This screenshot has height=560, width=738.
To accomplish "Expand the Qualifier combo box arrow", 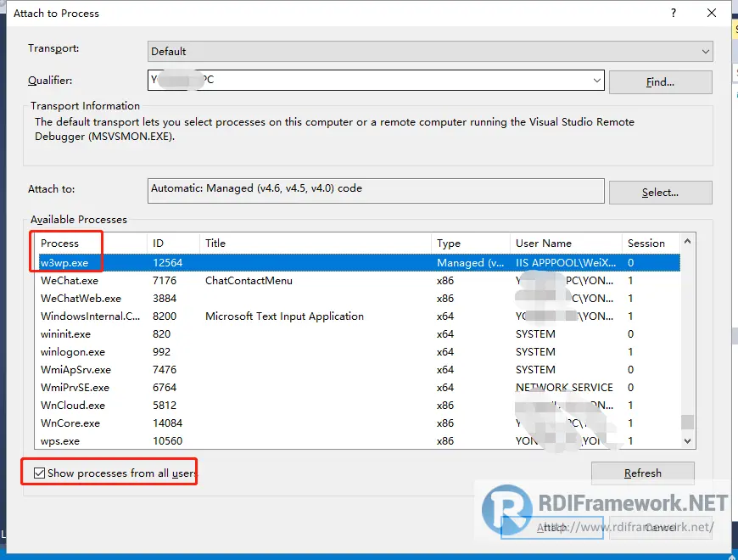I will 597,81.
